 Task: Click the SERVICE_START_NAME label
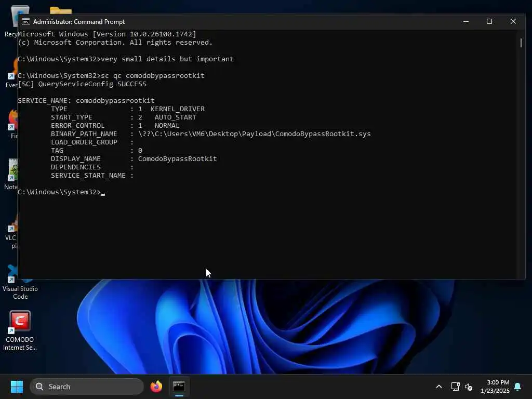[x=88, y=176]
